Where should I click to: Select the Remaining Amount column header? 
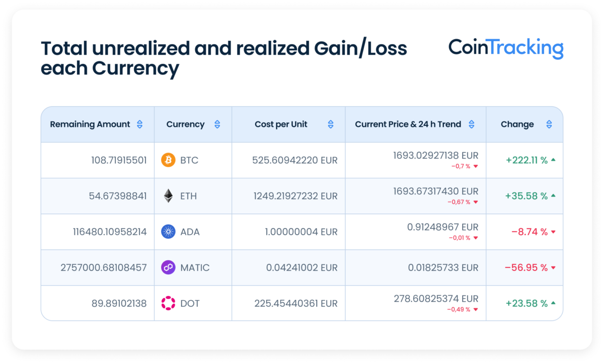pos(90,124)
